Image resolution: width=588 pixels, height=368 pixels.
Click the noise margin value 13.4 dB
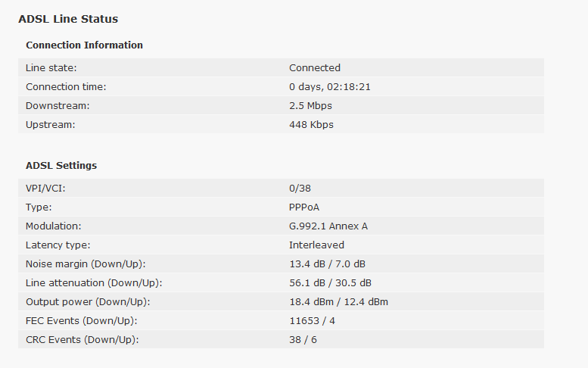[x=306, y=264]
